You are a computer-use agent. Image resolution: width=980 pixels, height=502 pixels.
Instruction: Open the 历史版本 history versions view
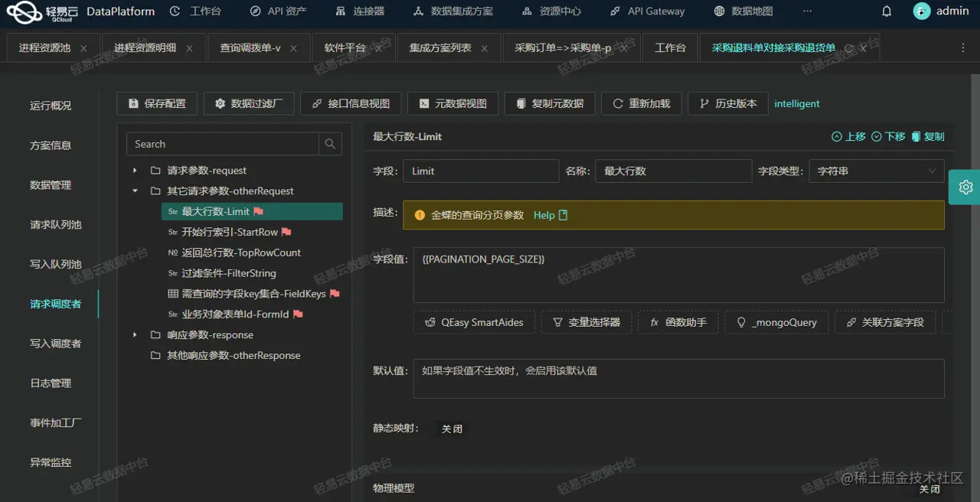coord(727,103)
